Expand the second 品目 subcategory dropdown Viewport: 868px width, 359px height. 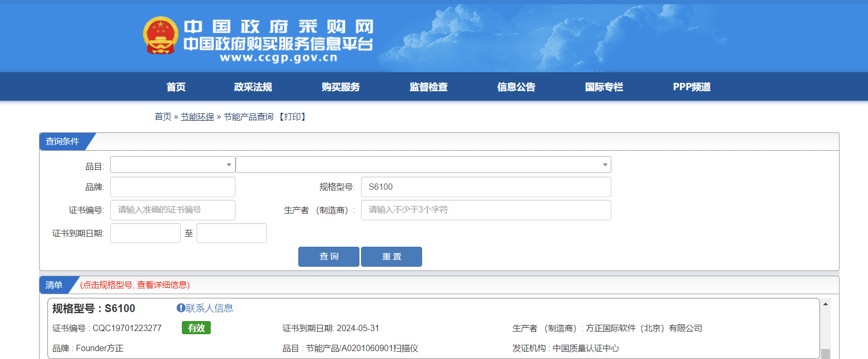coord(423,165)
